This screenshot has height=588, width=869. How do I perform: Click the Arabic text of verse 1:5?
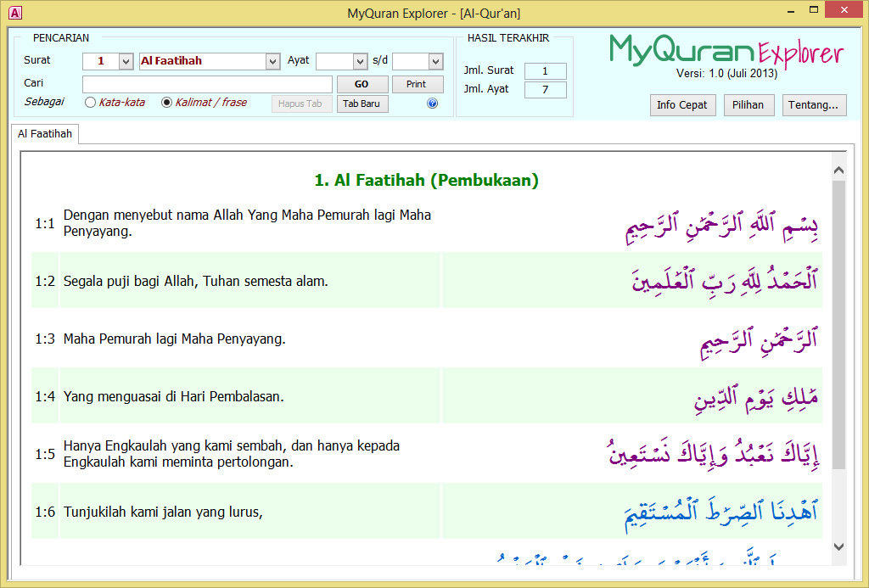click(x=714, y=455)
